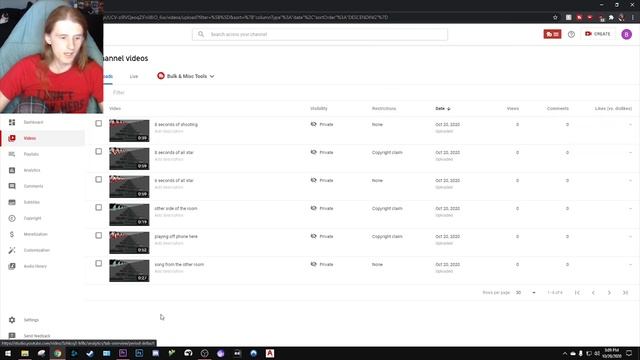Image resolution: width=640 pixels, height=360 pixels.
Task: Open the red Adobe Acrobat taskbar icon
Action: click(x=270, y=353)
